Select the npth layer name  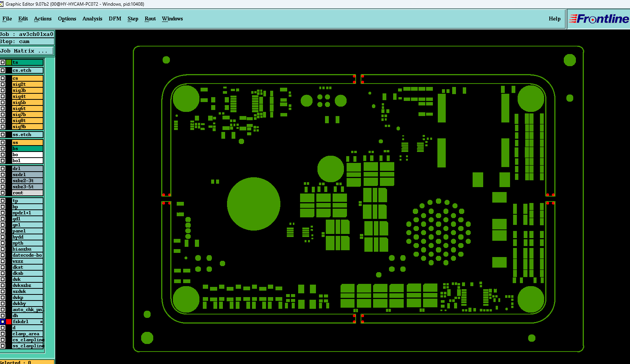tap(28, 243)
